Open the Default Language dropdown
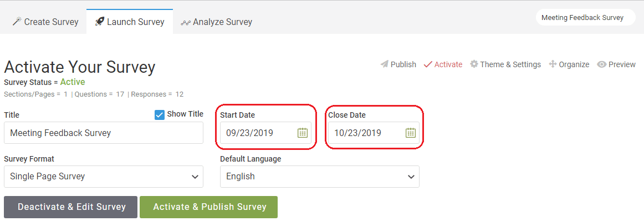 pyautogui.click(x=320, y=177)
